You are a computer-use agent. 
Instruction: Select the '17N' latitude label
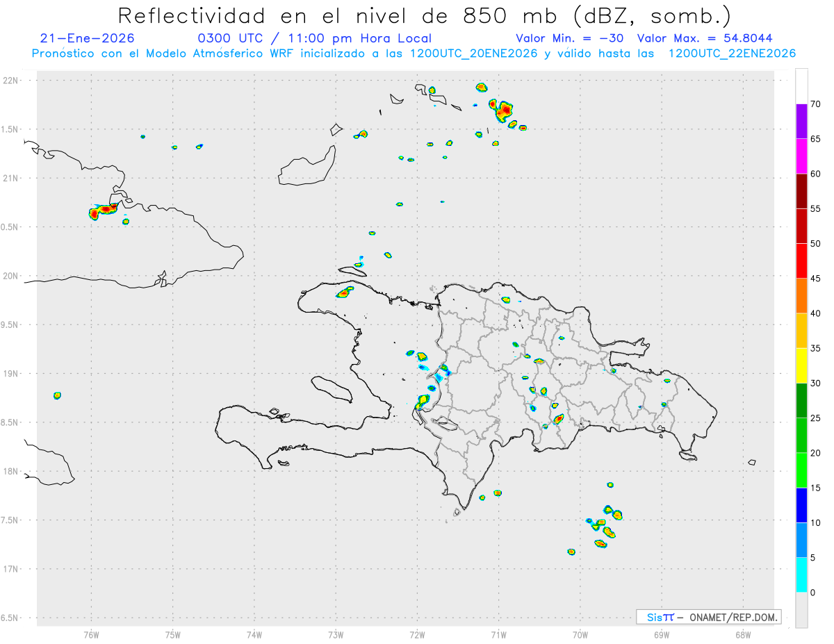(x=12, y=569)
